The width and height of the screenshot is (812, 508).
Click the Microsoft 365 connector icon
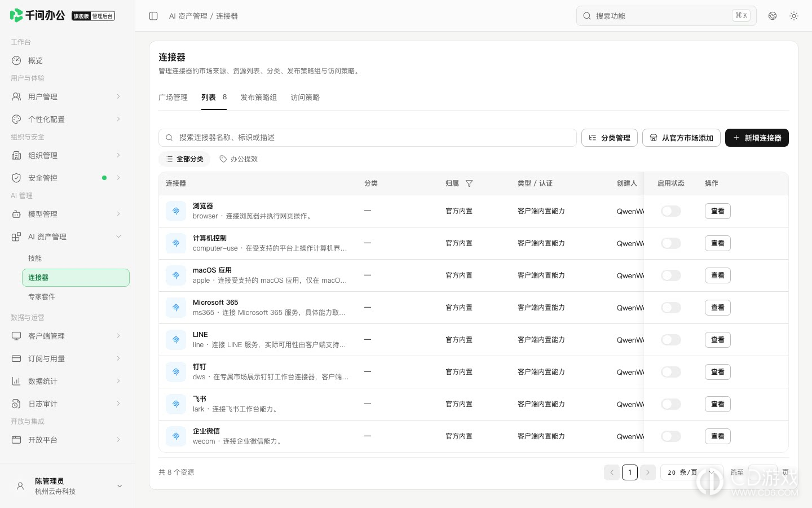coord(176,308)
